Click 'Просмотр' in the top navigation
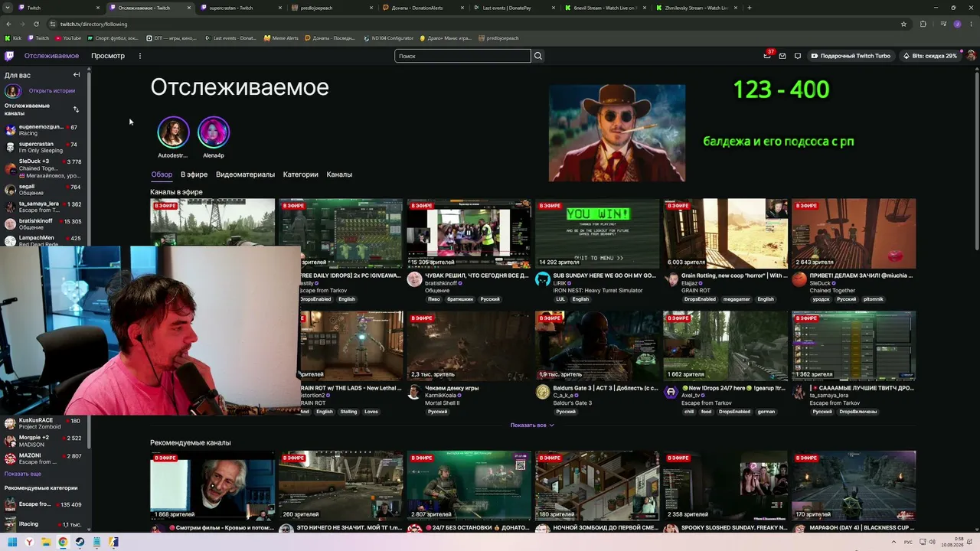 pos(108,56)
